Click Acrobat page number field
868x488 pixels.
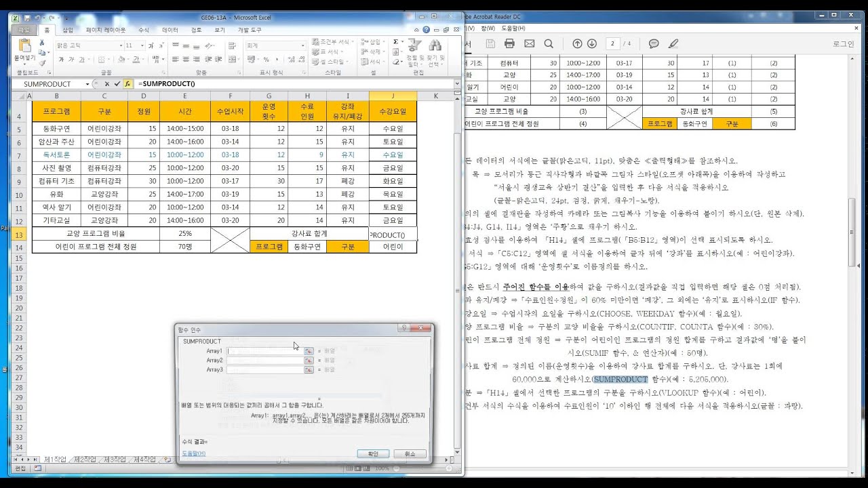pyautogui.click(x=612, y=43)
